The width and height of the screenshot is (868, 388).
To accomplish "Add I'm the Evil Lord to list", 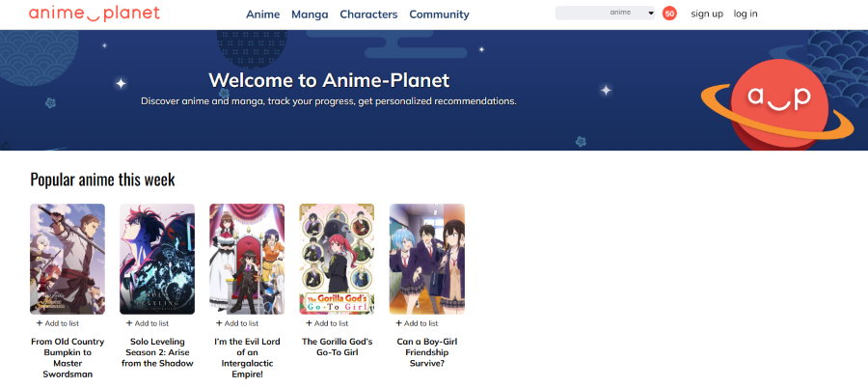I will (237, 323).
